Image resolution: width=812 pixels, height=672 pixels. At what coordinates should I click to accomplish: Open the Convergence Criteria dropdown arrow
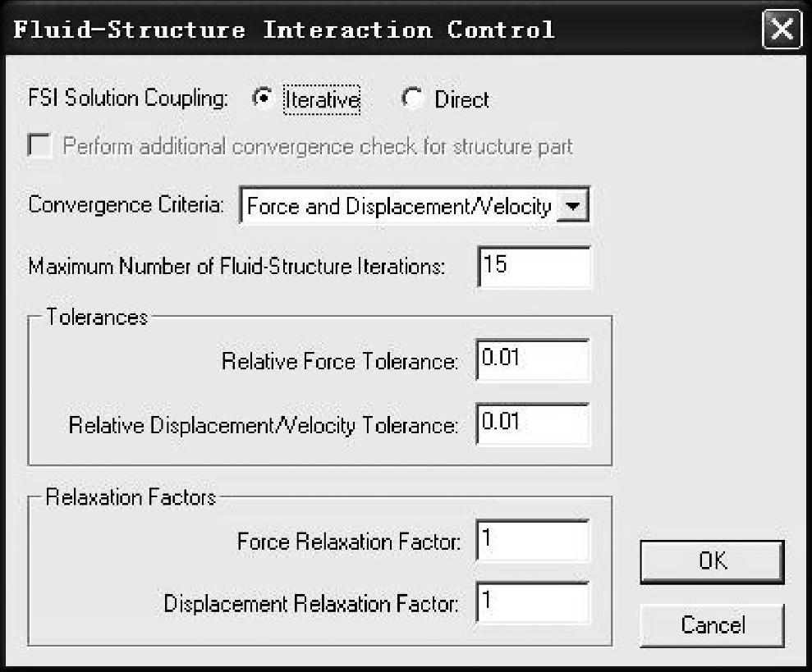[574, 207]
